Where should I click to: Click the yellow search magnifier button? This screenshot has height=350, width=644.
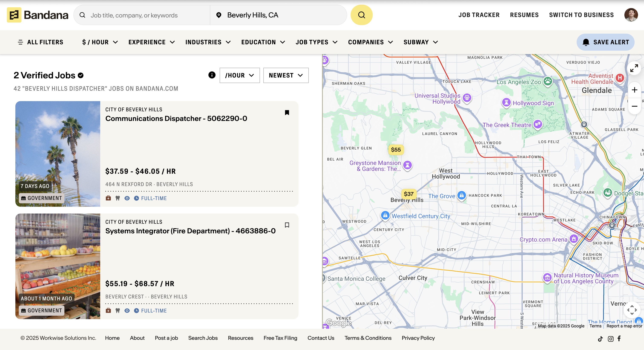361,15
